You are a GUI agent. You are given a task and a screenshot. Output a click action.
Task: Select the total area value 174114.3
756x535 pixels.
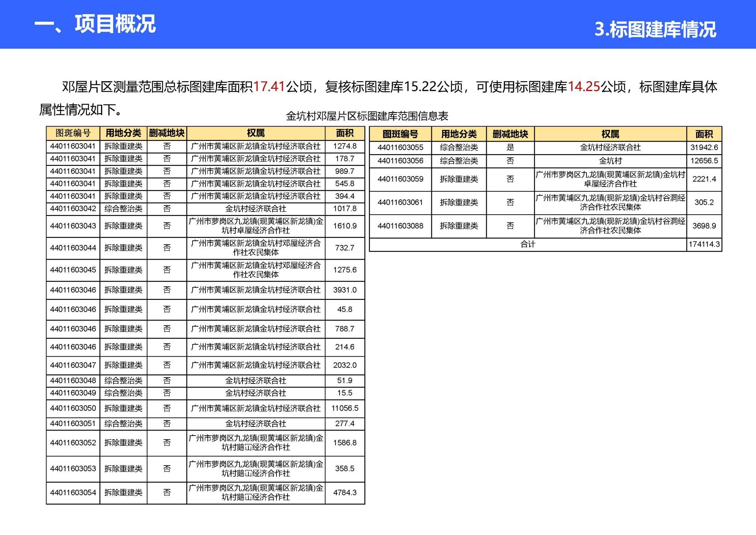[x=704, y=245]
